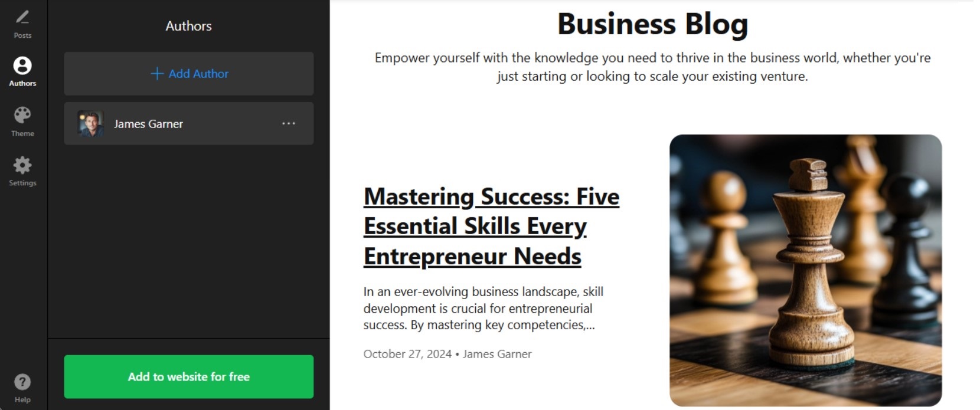Open Help via the question mark icon
The image size is (980, 410).
point(22,382)
